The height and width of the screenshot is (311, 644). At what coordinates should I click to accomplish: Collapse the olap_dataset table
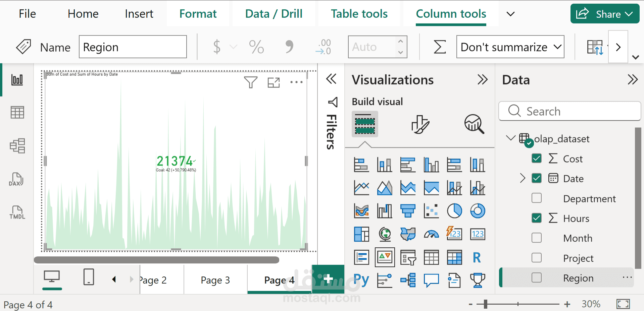(510, 138)
